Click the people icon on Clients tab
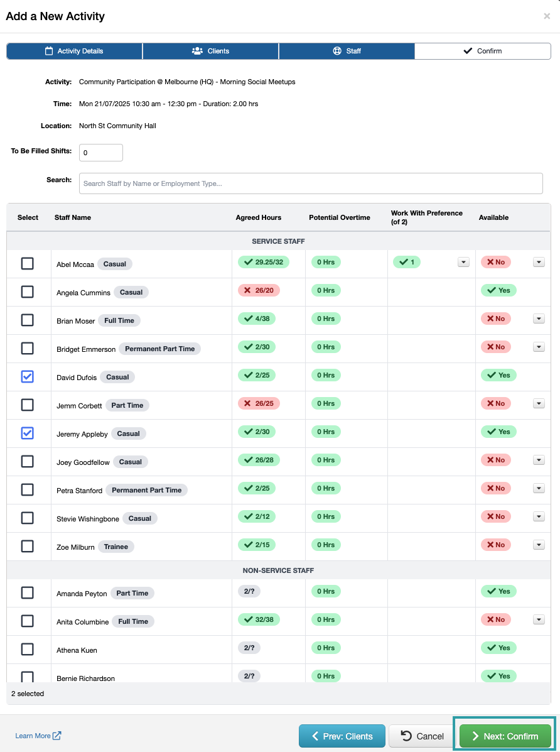The height and width of the screenshot is (752, 560). 197,51
